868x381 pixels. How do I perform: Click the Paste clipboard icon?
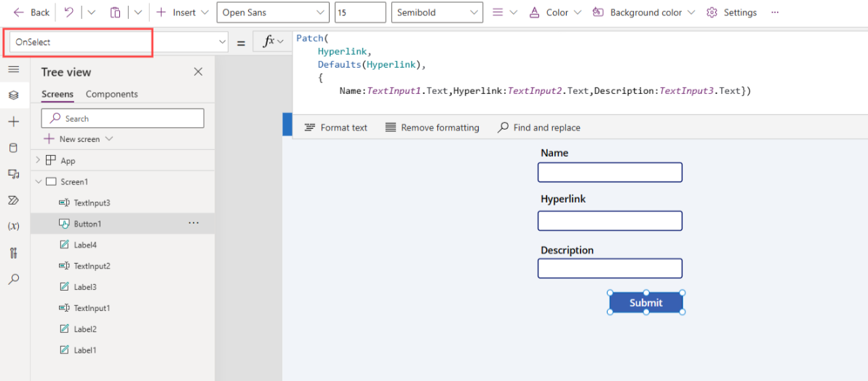coord(115,12)
